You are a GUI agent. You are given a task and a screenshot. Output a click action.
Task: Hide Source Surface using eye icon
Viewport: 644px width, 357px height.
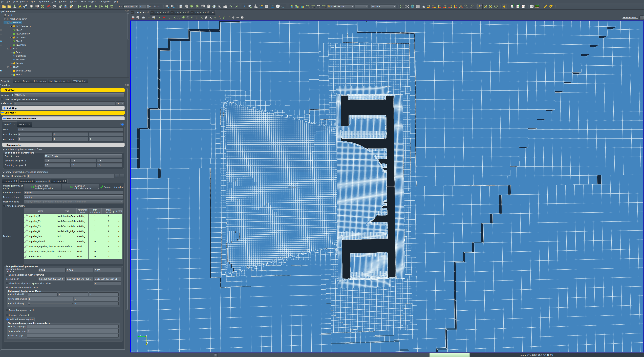coord(1,71)
